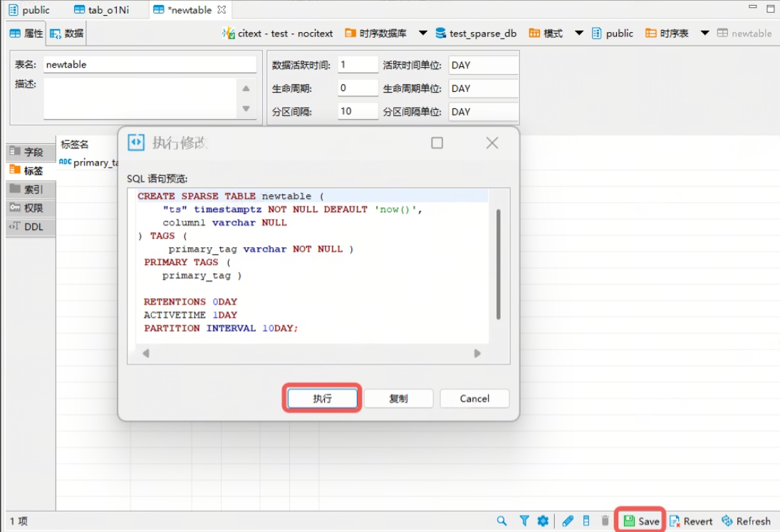
Task: Open the 分区间隔单位 DAY combo box
Action: [484, 112]
